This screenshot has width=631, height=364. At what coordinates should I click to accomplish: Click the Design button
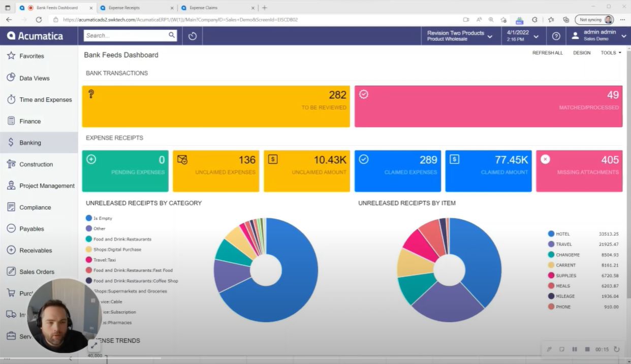[582, 53]
